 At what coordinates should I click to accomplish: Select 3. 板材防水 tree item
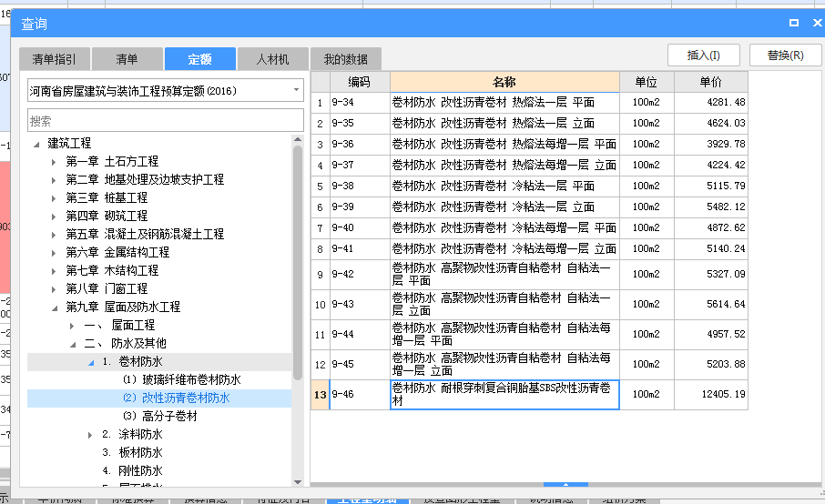click(x=133, y=452)
